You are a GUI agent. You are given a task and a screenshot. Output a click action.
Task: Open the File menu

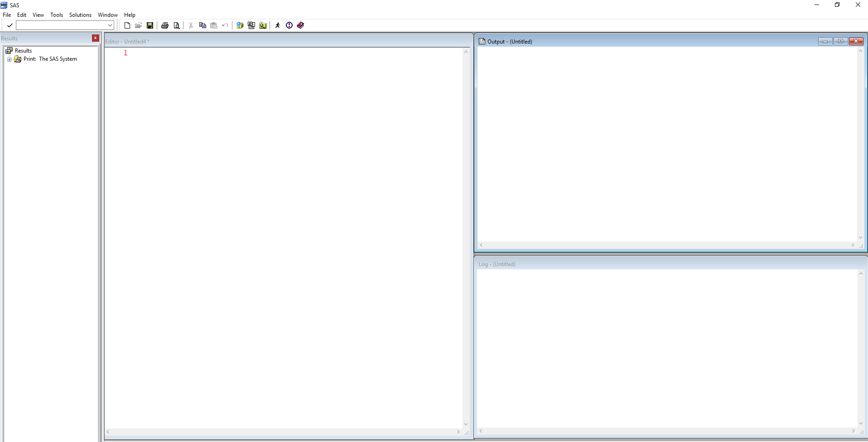click(7, 15)
